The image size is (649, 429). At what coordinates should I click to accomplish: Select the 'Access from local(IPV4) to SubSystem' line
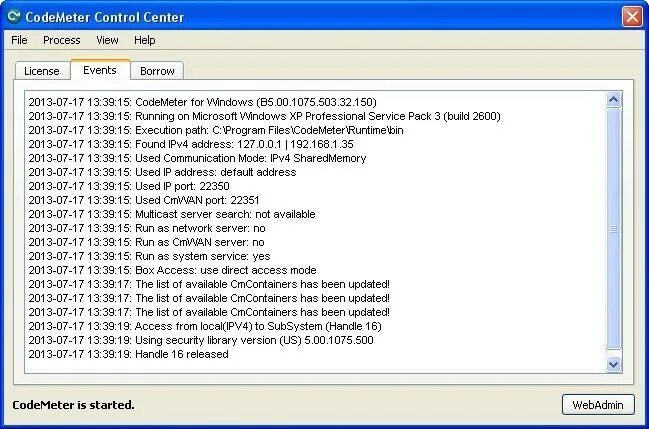pyautogui.click(x=205, y=326)
